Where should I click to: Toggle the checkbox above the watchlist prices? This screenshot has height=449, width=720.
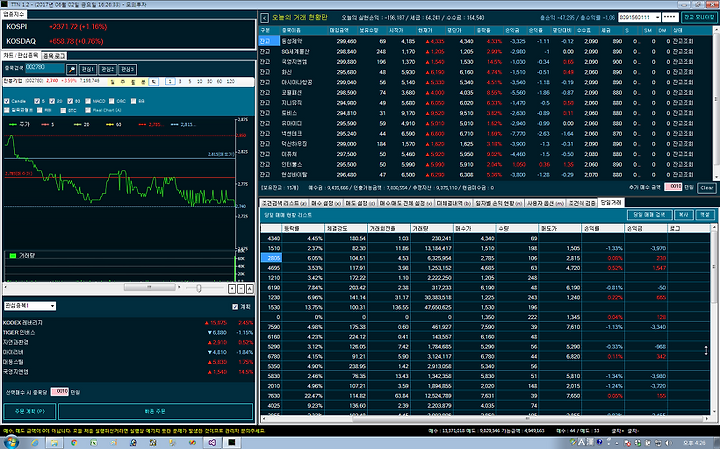235,307
